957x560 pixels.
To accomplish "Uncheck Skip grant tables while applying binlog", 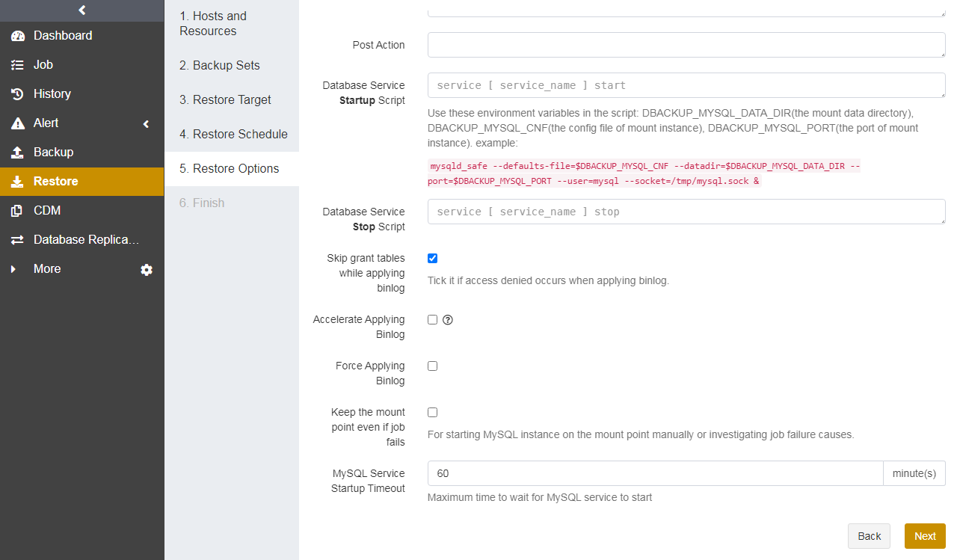I will [x=432, y=259].
